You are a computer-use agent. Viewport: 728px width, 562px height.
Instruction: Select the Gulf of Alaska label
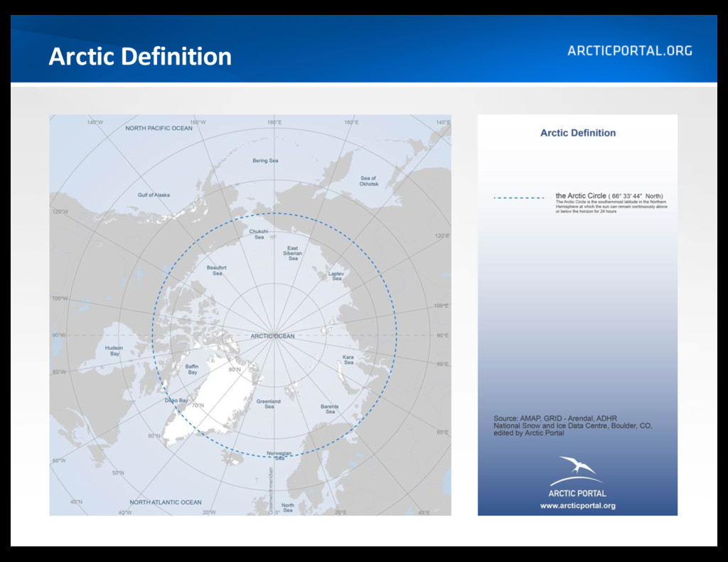click(154, 195)
